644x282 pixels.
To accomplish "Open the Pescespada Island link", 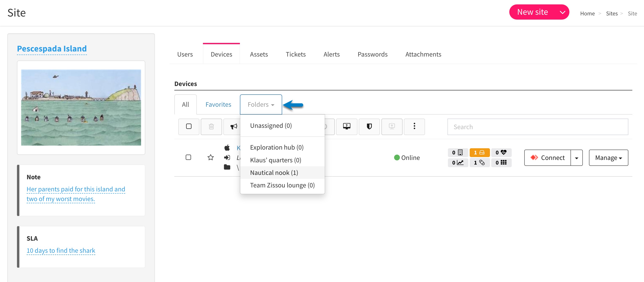I will click(52, 48).
